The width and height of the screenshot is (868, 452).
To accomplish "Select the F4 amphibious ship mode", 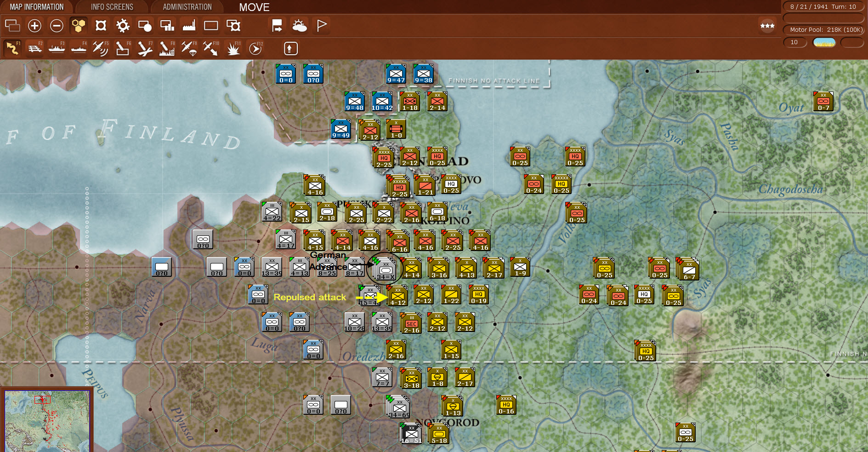I will (79, 48).
